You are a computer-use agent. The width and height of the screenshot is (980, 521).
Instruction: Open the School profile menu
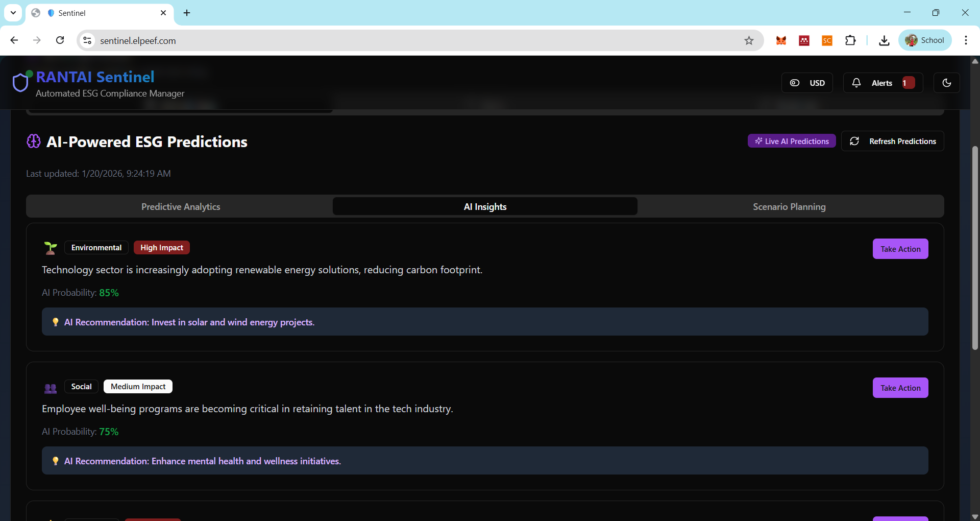925,40
